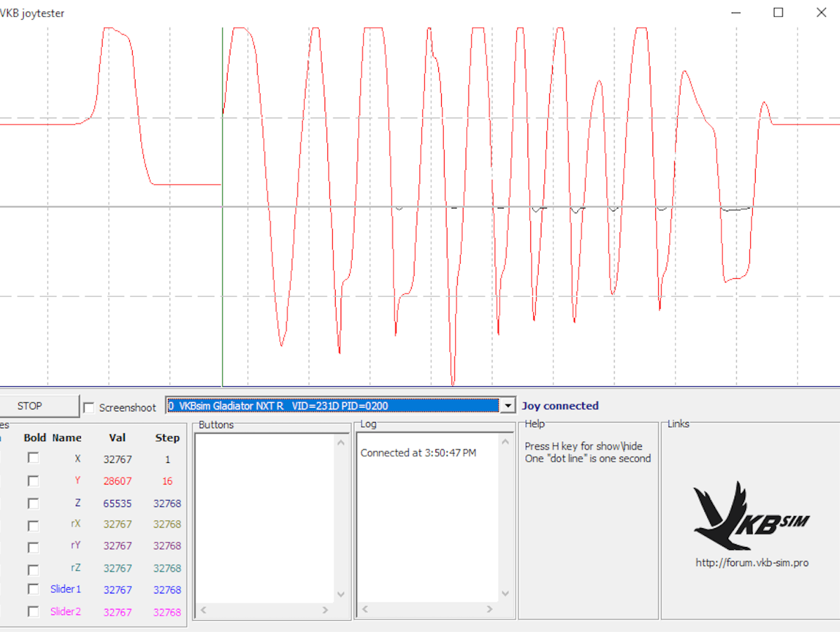Click the Slider1 axis name label
The height and width of the screenshot is (632, 840).
[x=65, y=588]
